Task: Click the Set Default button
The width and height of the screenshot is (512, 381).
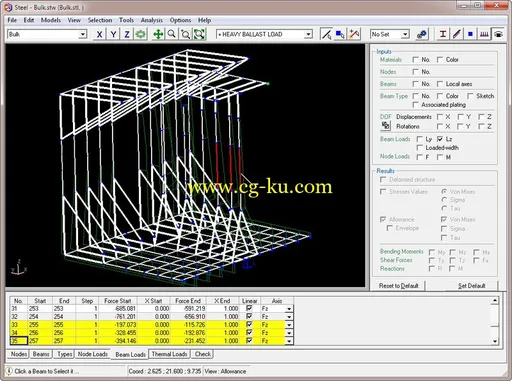Action: coord(471,286)
